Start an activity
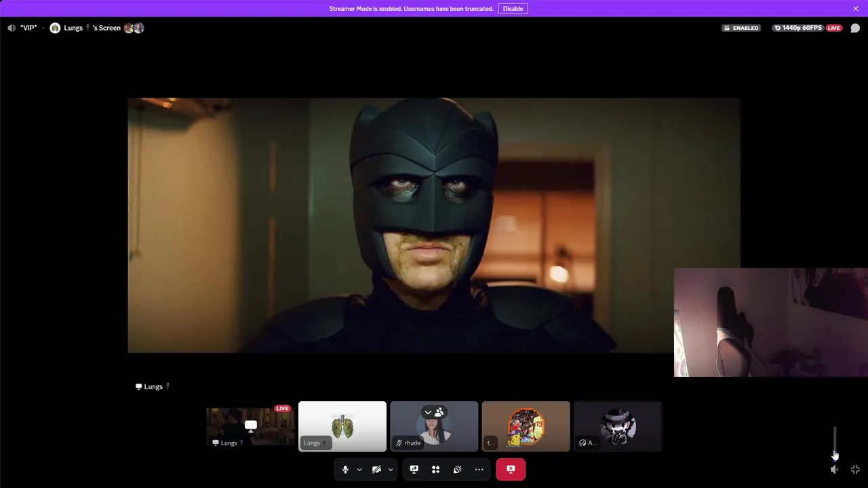The image size is (868, 488). [436, 469]
